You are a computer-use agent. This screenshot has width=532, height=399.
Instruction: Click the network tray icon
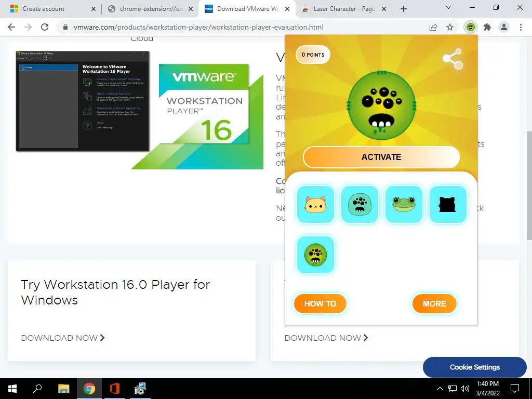tap(453, 389)
